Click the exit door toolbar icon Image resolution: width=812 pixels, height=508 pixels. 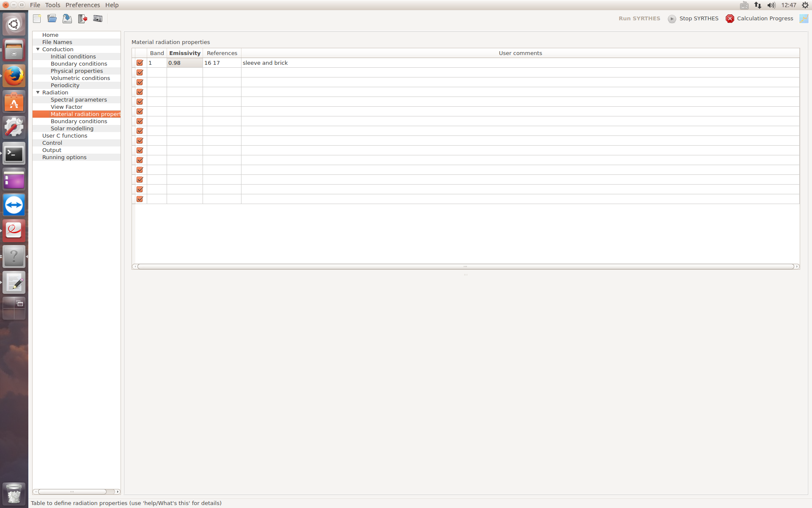[82, 19]
